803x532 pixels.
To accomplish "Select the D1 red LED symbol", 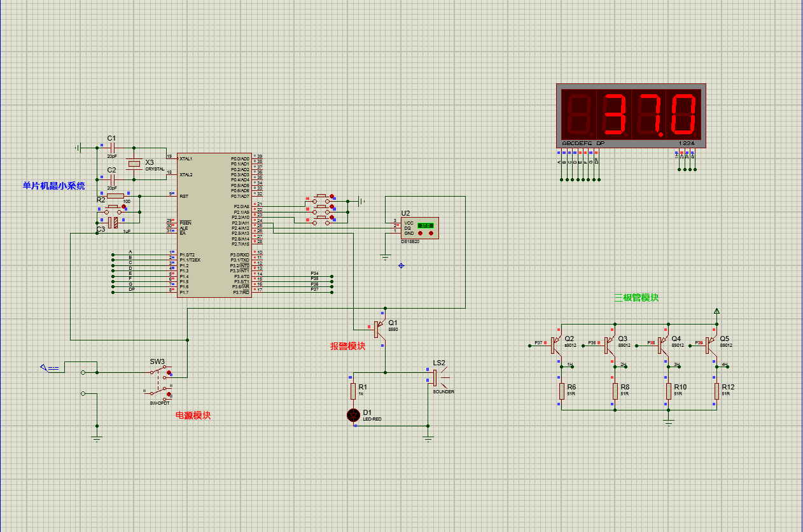I will click(353, 416).
